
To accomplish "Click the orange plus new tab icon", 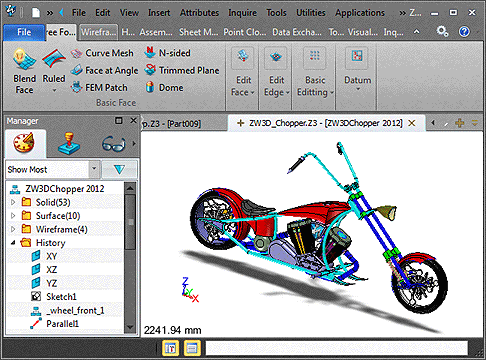I will pyautogui.click(x=460, y=123).
